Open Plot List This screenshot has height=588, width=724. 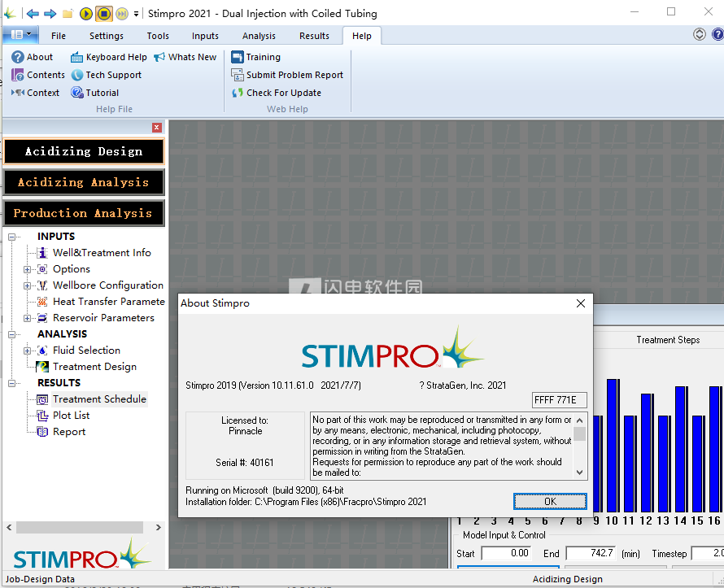71,416
